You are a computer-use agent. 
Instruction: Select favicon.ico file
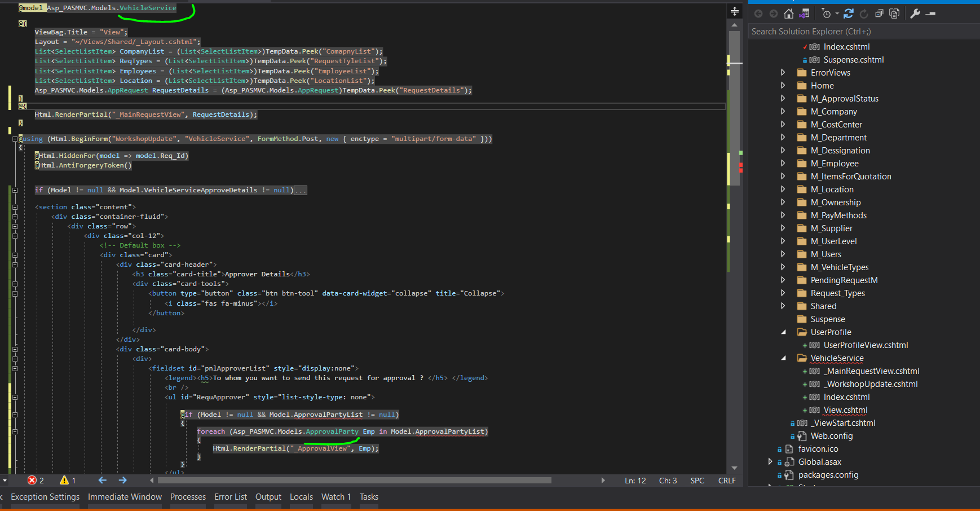pos(818,449)
